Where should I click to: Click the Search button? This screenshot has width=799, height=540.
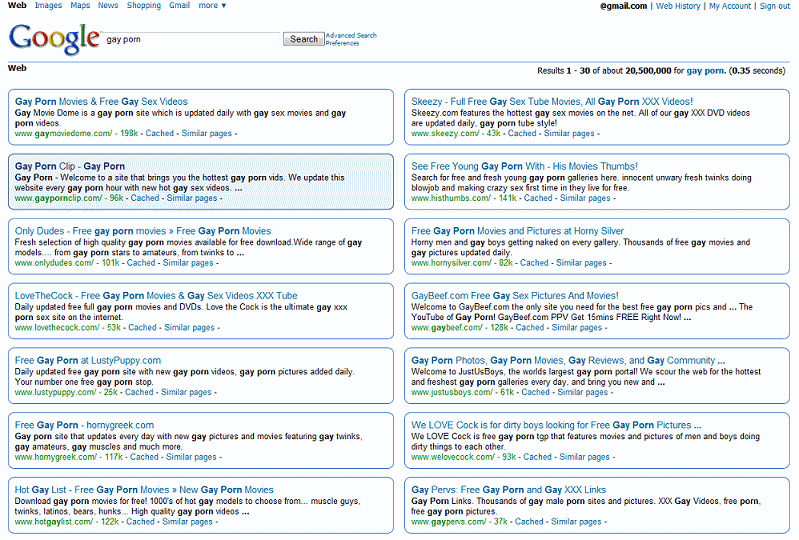click(x=304, y=39)
